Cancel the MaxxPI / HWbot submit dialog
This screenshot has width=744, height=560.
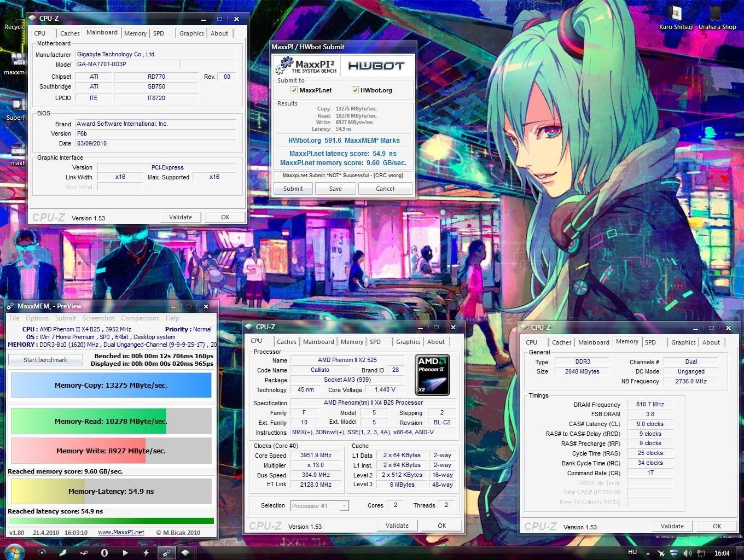tap(385, 189)
